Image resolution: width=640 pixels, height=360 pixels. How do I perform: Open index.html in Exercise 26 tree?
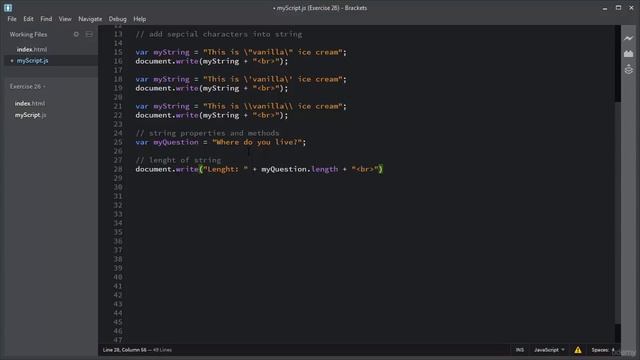(x=30, y=104)
